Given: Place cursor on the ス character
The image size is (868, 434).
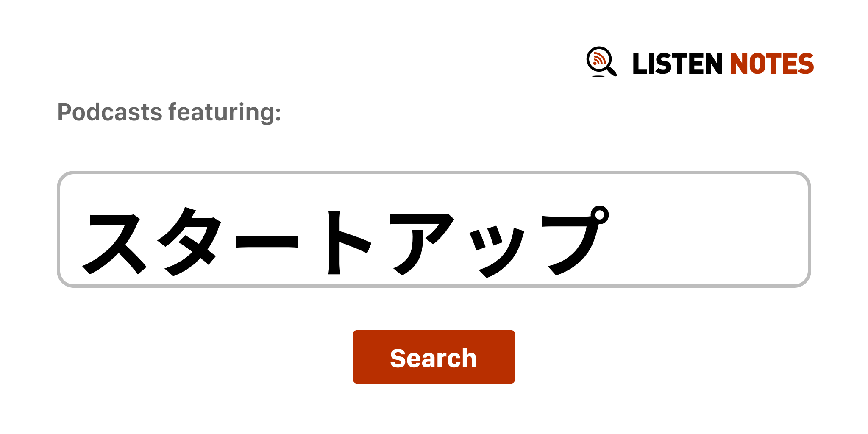Looking at the screenshot, I should (x=114, y=242).
